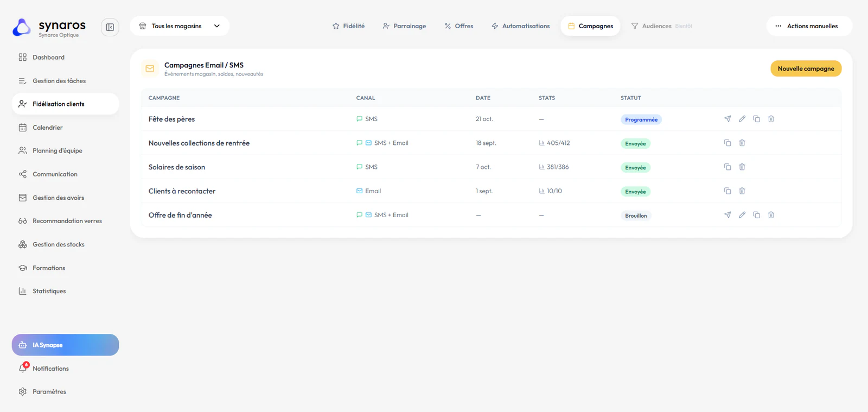868x412 pixels.
Task: Open the Communication section
Action: 65,174
